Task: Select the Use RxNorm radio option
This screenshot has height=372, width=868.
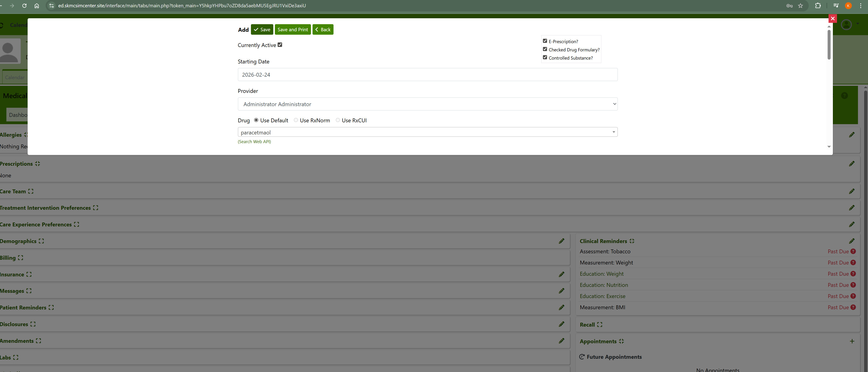Action: coord(296,120)
